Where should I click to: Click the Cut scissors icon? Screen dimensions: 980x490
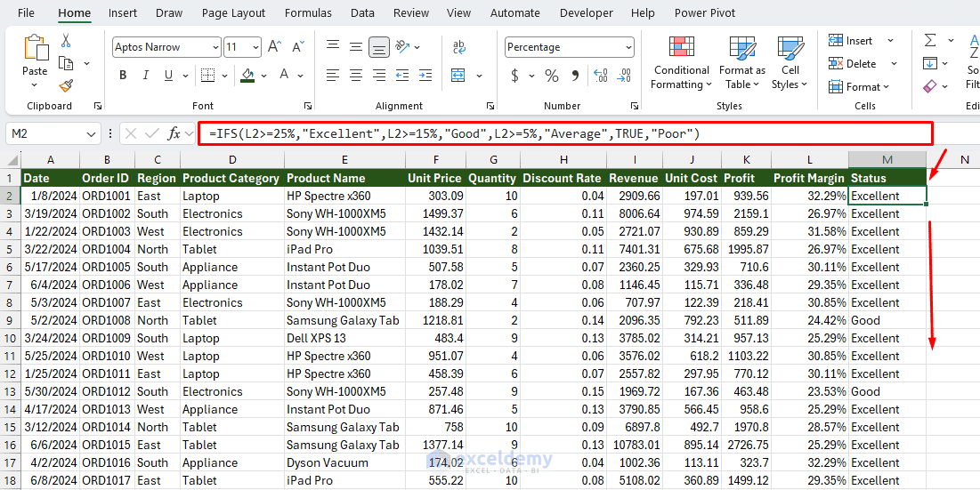pos(66,41)
